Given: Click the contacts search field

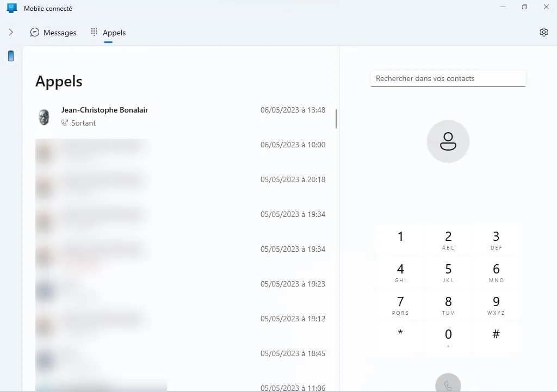Looking at the screenshot, I should [x=447, y=78].
